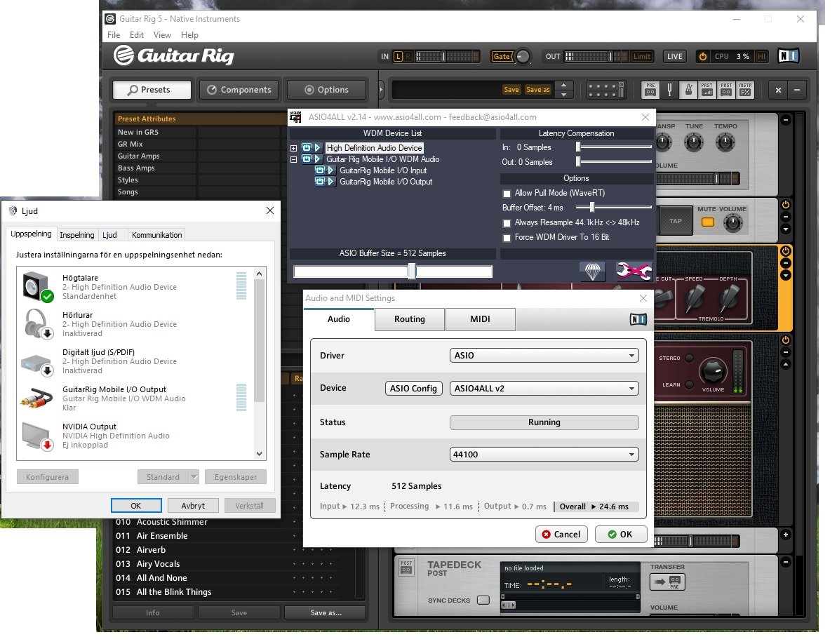Open the View menu in Guitar Rig
The height and width of the screenshot is (644, 837).
click(162, 34)
